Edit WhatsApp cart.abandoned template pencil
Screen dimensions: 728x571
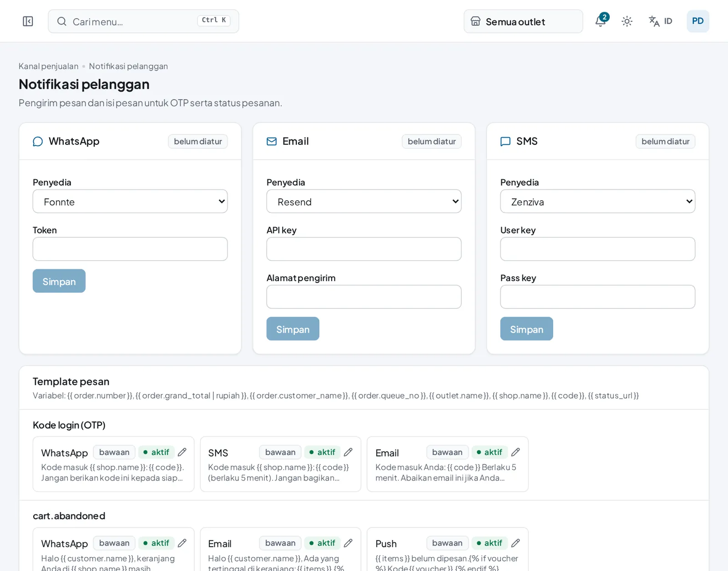pyautogui.click(x=182, y=543)
